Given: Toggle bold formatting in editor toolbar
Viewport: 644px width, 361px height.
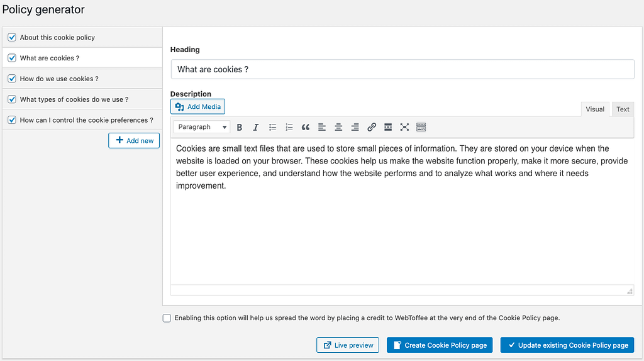Looking at the screenshot, I should point(240,127).
